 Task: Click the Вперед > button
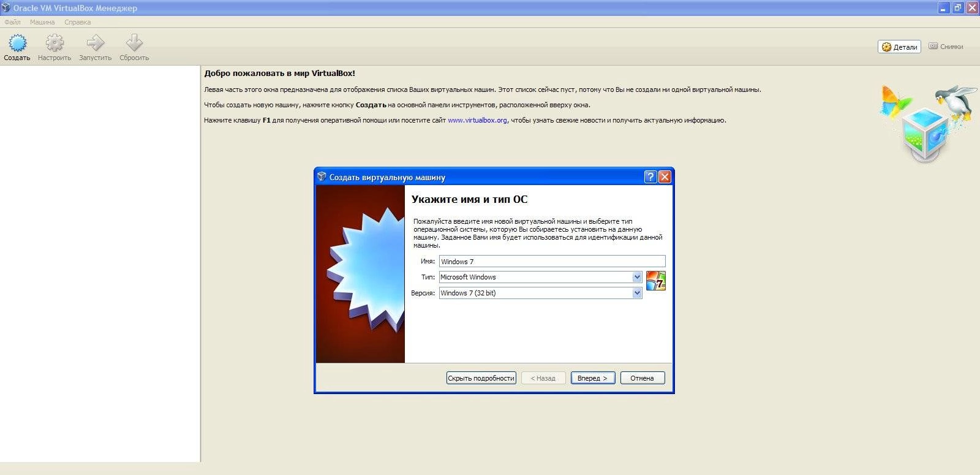[592, 378]
